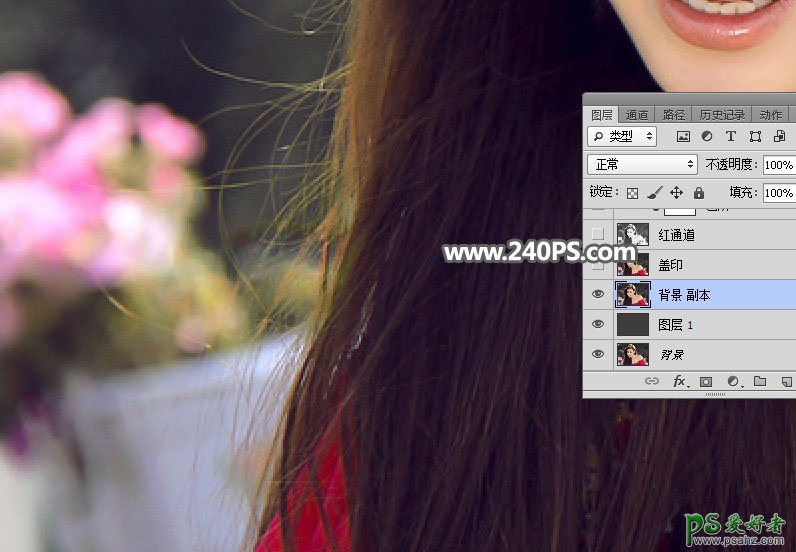The image size is (796, 552).
Task: Select the 红通道 layer thumbnail
Action: coord(633,234)
